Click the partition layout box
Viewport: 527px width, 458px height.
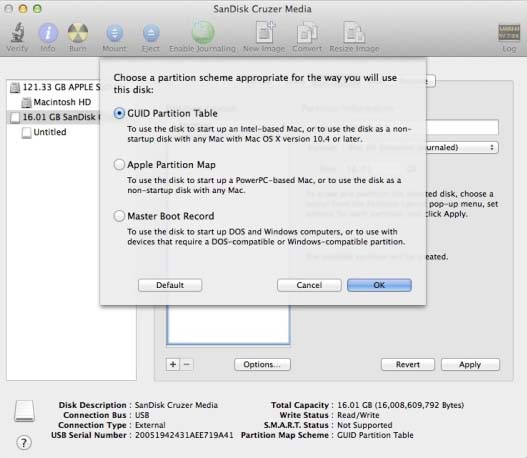(228, 325)
